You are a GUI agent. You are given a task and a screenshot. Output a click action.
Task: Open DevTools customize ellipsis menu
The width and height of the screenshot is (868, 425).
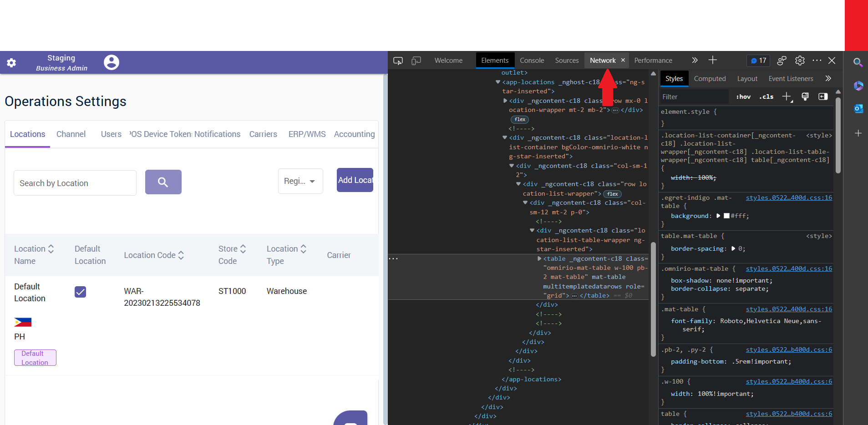(x=817, y=60)
